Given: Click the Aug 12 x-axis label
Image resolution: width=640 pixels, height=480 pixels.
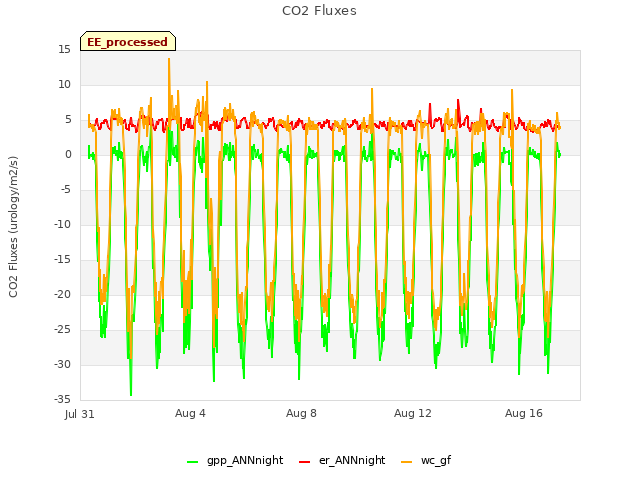Looking at the screenshot, I should coord(413,413).
